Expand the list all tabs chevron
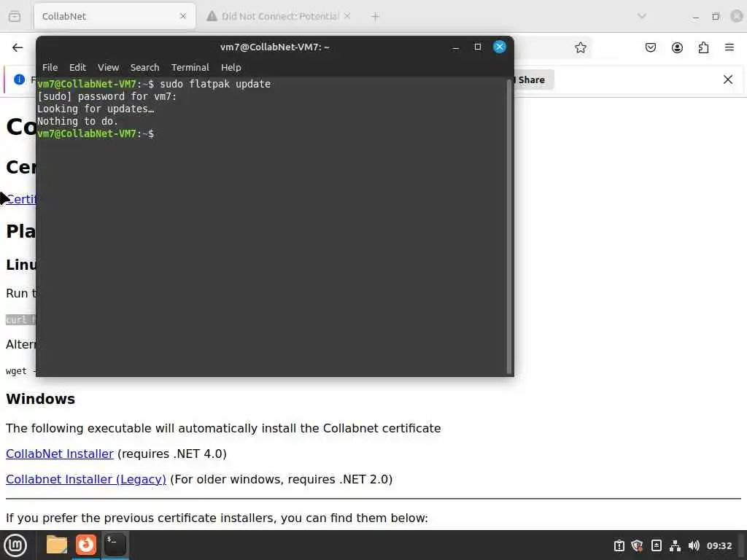 point(642,16)
